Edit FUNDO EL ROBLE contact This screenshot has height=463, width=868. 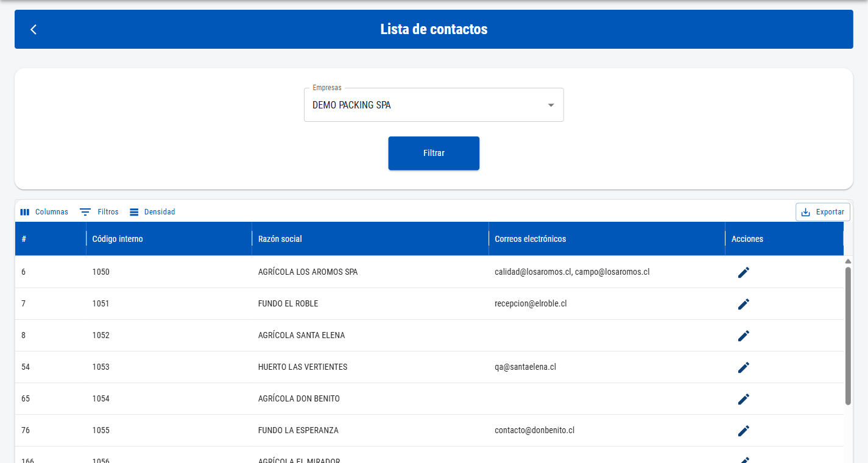pyautogui.click(x=743, y=304)
